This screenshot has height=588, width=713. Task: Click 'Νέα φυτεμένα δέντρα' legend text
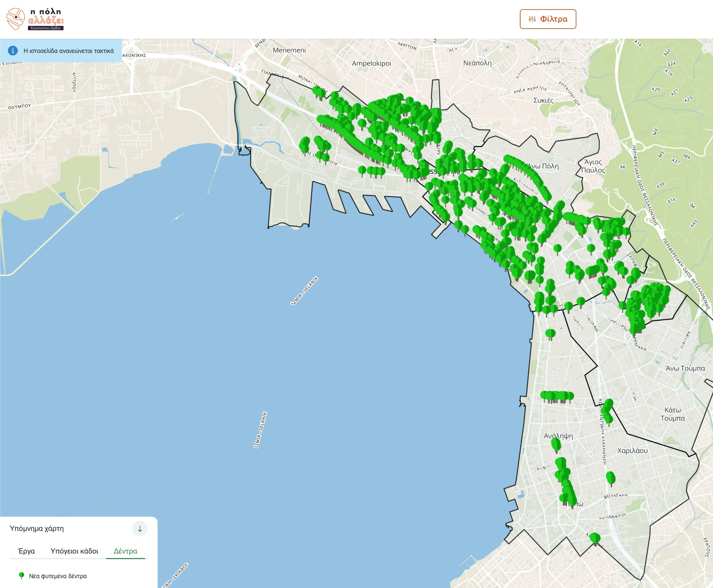[58, 576]
